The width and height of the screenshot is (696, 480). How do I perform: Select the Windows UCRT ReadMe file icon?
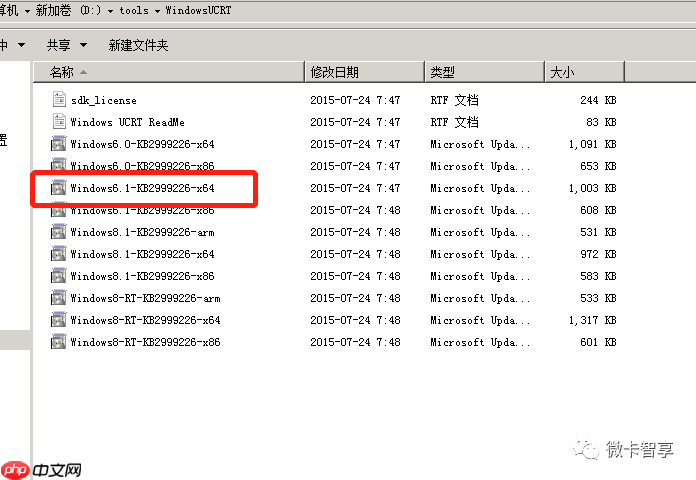point(59,121)
